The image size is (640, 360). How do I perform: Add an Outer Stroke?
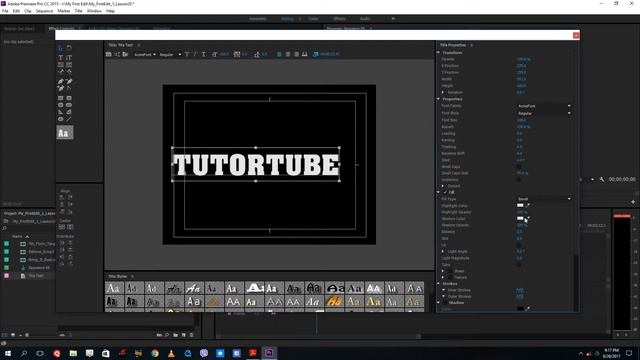click(520, 296)
